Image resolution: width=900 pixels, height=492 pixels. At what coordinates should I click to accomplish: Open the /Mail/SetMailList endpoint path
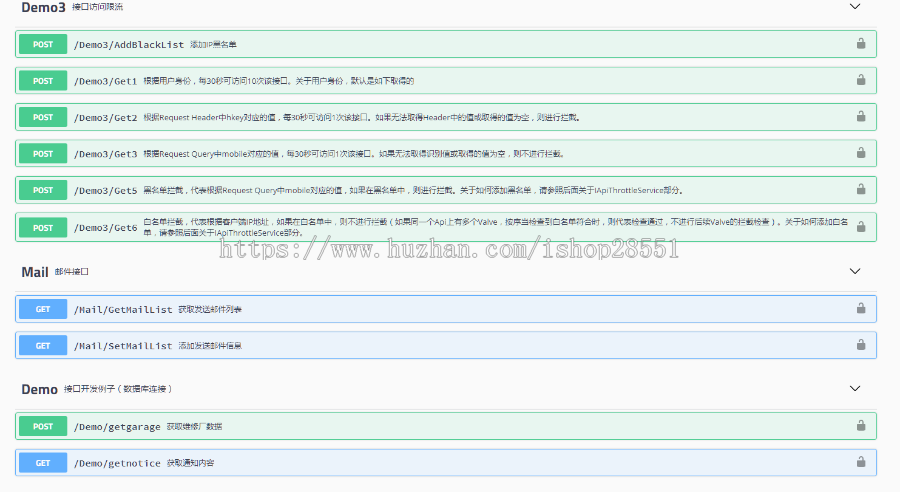coord(123,346)
